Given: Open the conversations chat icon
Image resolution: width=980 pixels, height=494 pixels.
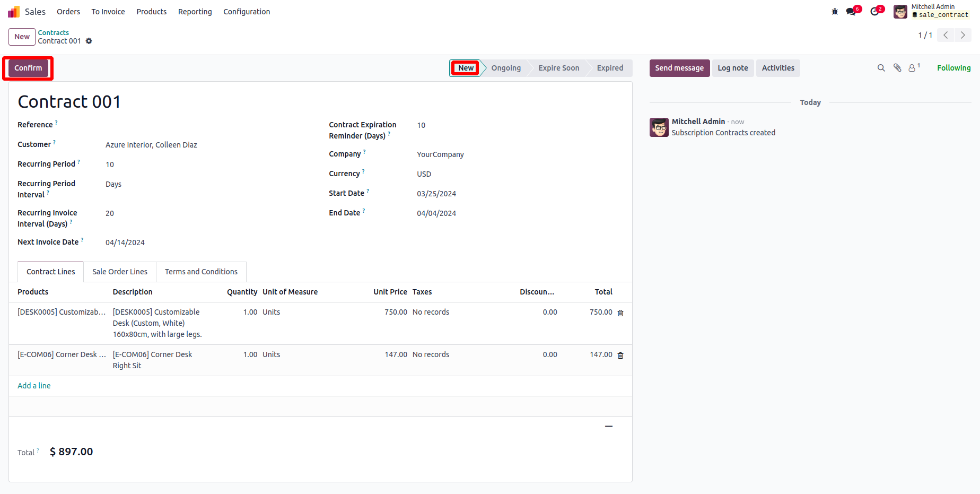Looking at the screenshot, I should point(851,12).
